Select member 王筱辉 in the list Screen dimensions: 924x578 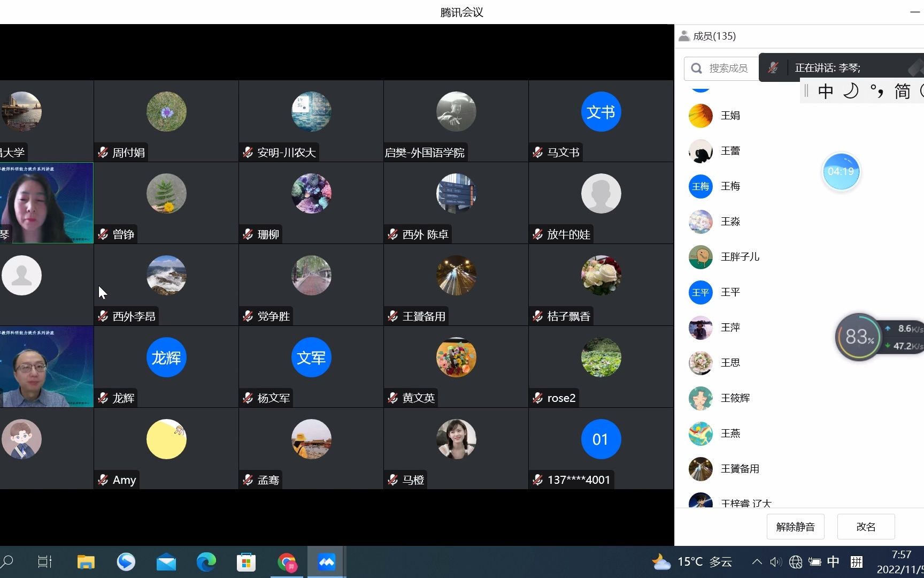(x=799, y=398)
